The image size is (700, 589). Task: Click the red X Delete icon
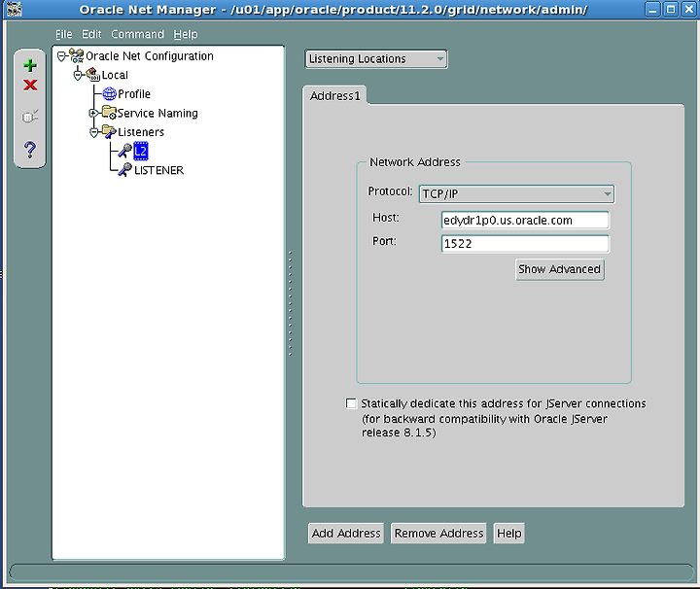30,85
